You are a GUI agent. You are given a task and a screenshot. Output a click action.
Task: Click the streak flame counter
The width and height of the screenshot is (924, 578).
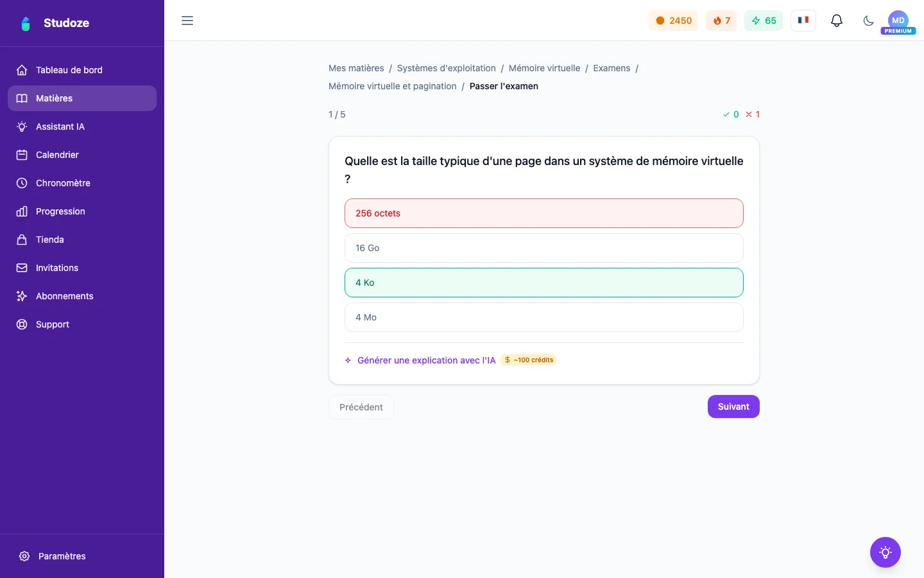[721, 21]
